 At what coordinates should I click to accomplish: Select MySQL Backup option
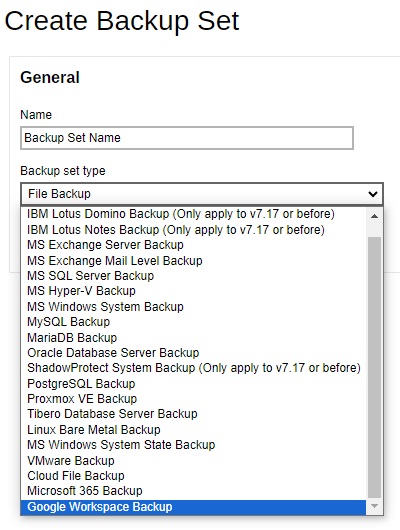point(193,322)
